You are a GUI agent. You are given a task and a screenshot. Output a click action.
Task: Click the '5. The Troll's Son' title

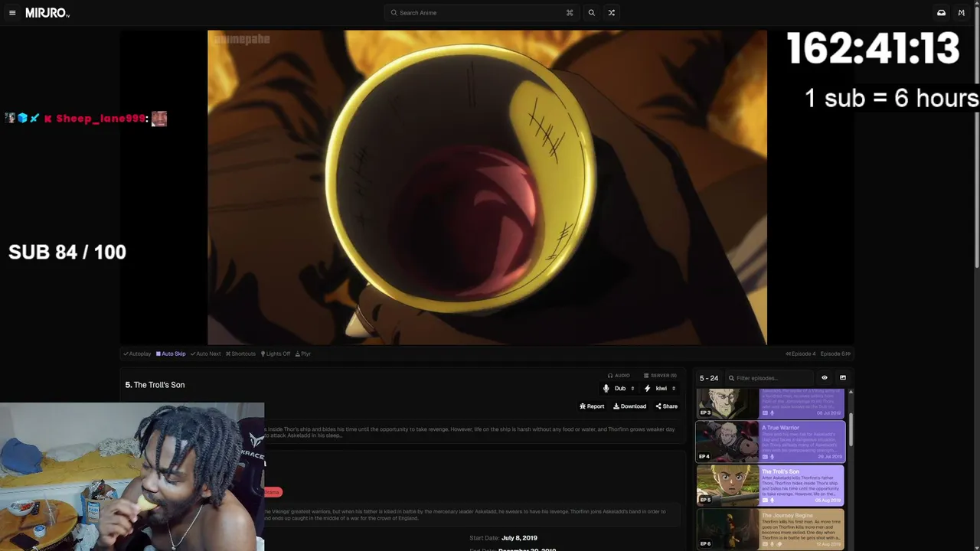155,385
